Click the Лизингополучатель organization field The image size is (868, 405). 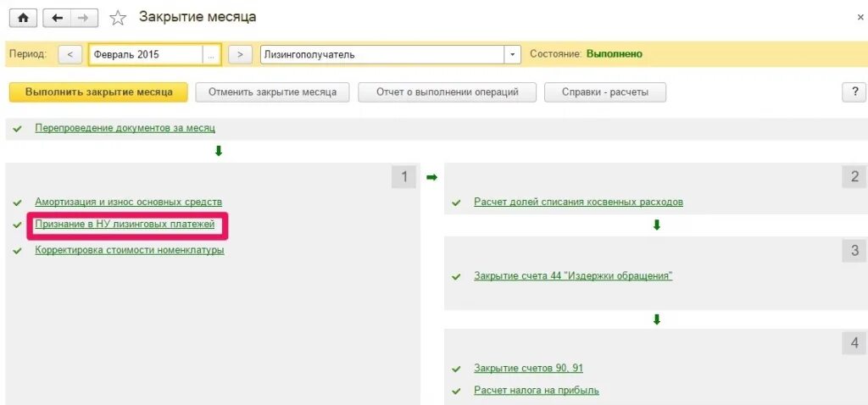tap(382, 55)
